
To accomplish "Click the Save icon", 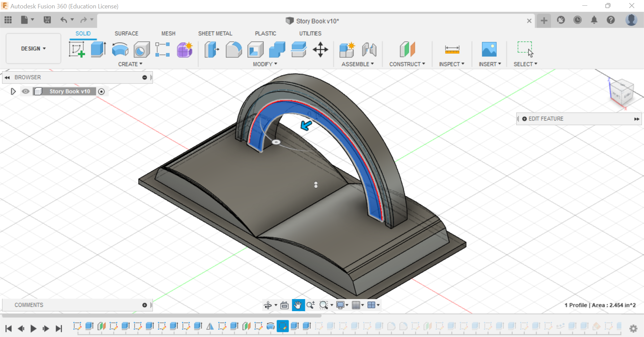I will point(47,20).
